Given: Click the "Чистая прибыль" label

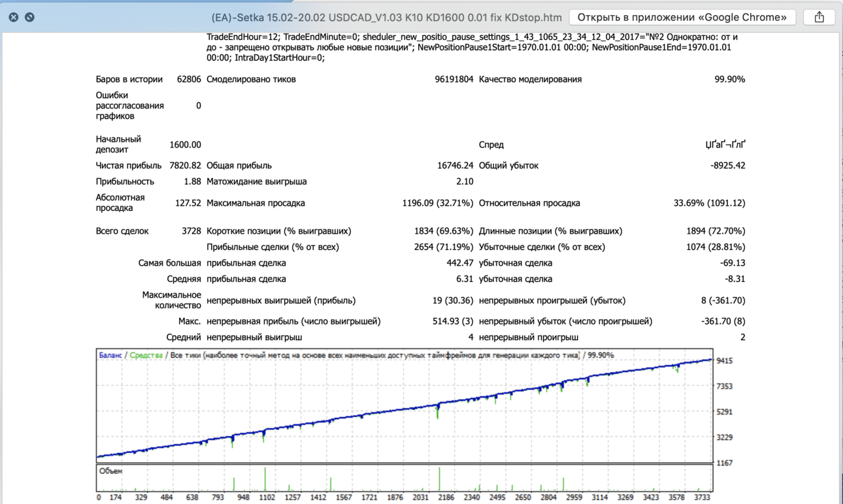Looking at the screenshot, I should [129, 165].
